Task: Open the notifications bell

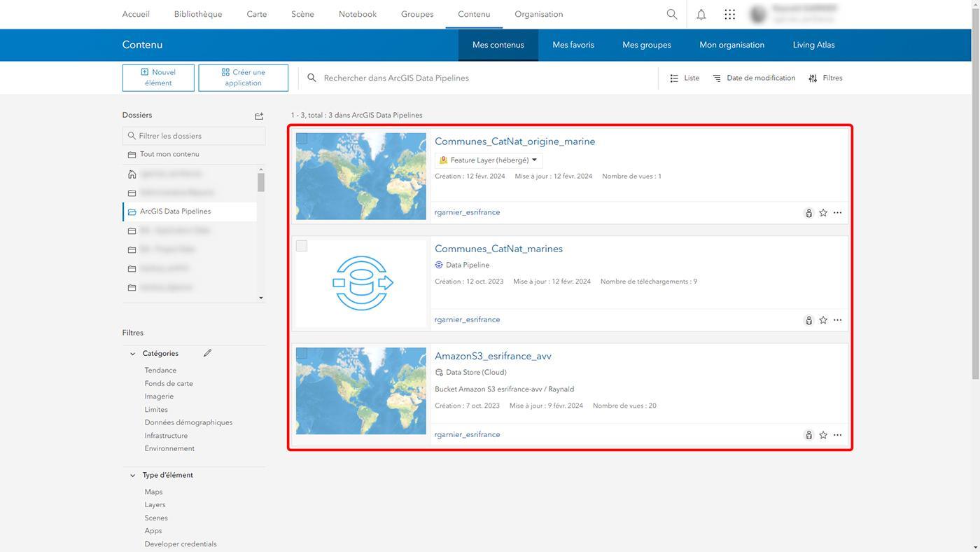Action: point(701,14)
